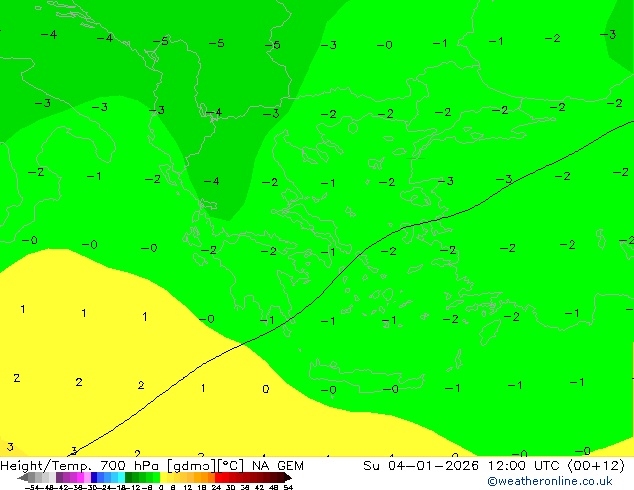
Task: Select the dark blue legend swatch
Action: (x=94, y=477)
